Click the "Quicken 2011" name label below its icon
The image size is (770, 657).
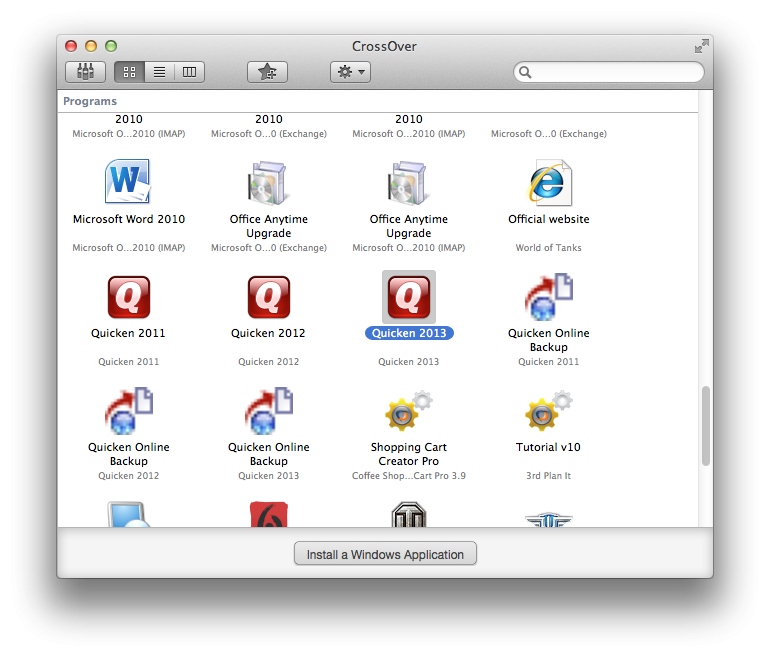tap(128, 333)
